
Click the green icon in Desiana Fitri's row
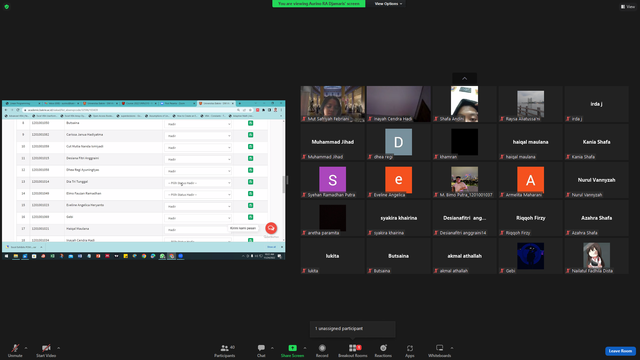point(251,158)
